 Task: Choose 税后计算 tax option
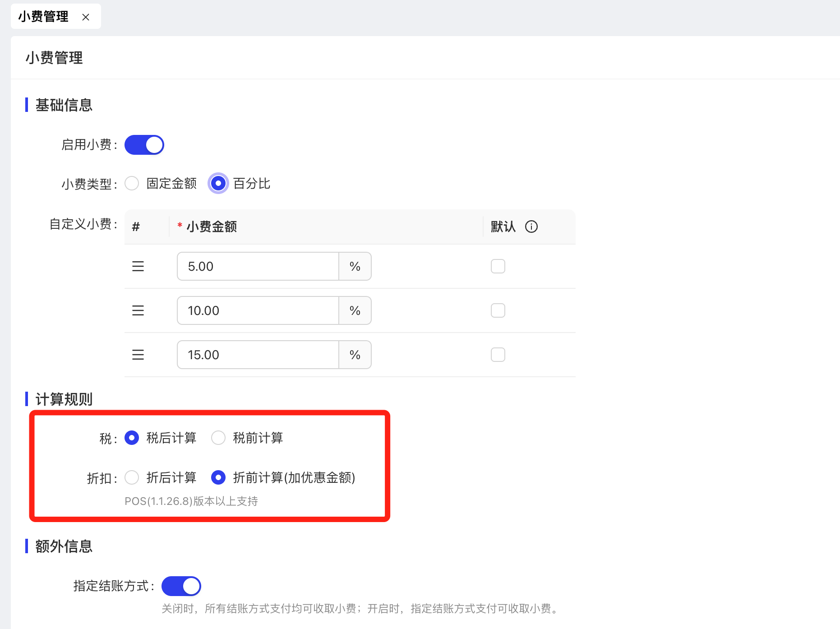[132, 438]
